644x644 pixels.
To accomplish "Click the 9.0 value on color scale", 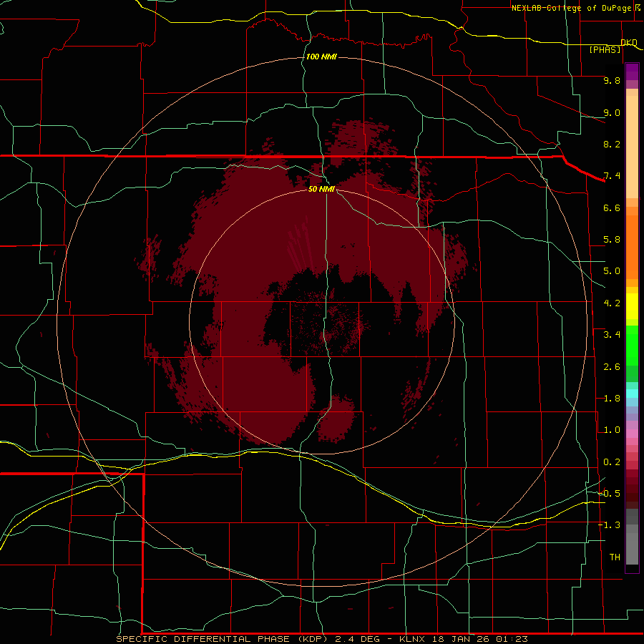I will point(612,112).
